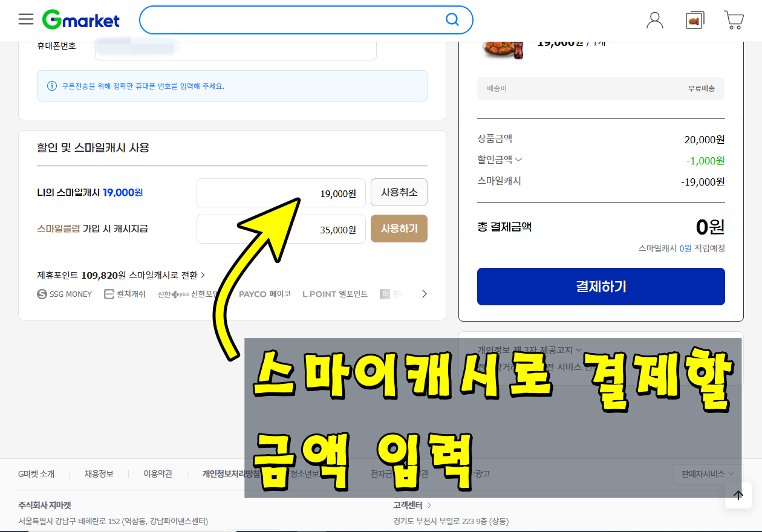Viewport: 762px width, 532px height.
Task: Select L.POINT 엘포인트 partner
Action: point(335,294)
